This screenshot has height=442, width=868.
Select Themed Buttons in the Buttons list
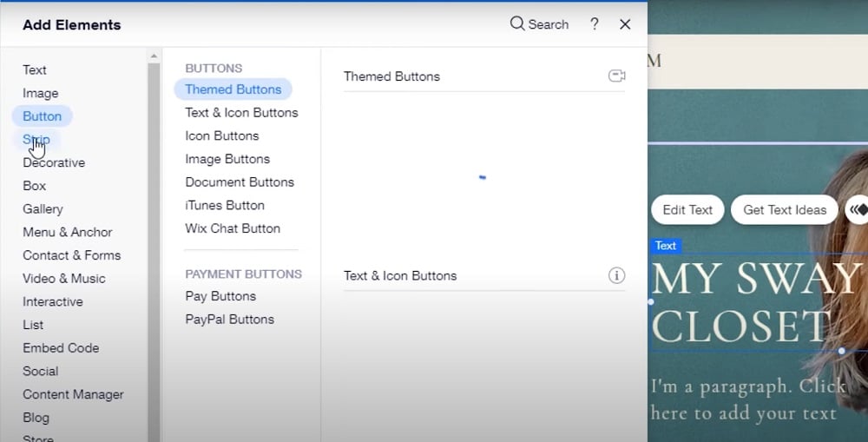tap(233, 89)
